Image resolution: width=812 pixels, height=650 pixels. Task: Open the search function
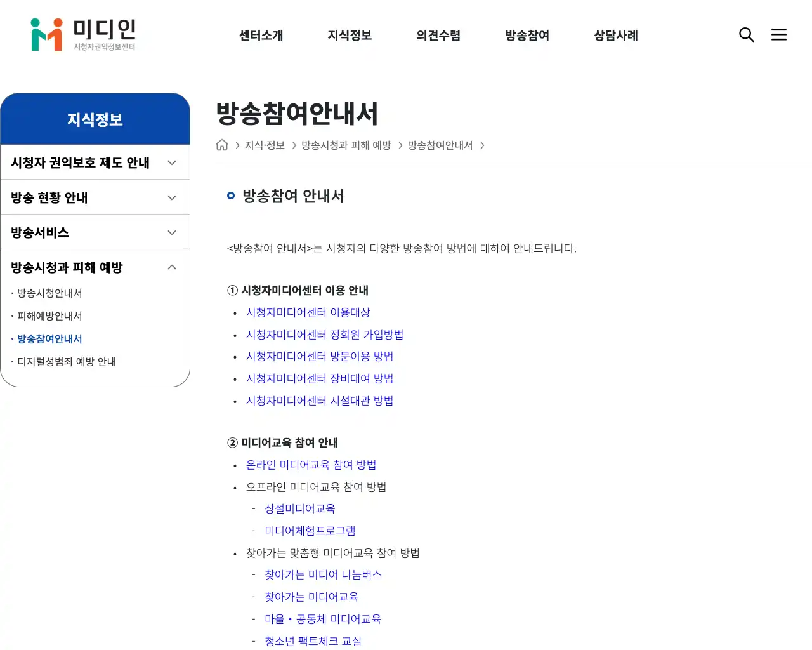tap(747, 35)
